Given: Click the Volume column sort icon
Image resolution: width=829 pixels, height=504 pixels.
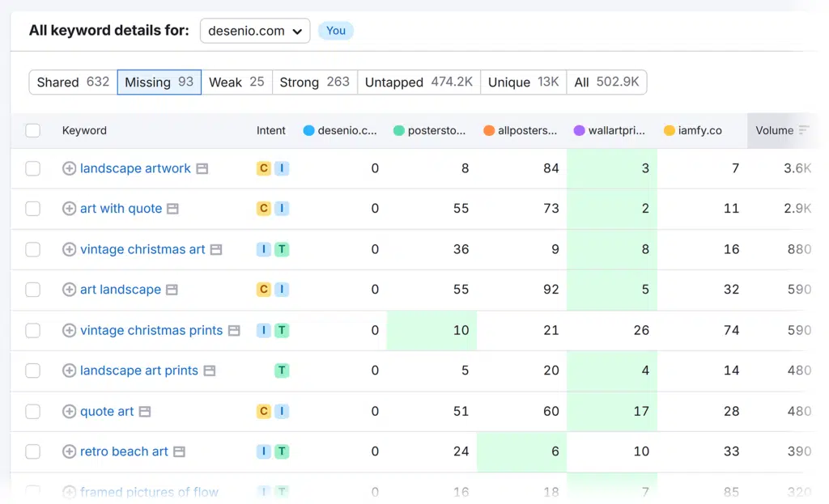Looking at the screenshot, I should point(804,130).
